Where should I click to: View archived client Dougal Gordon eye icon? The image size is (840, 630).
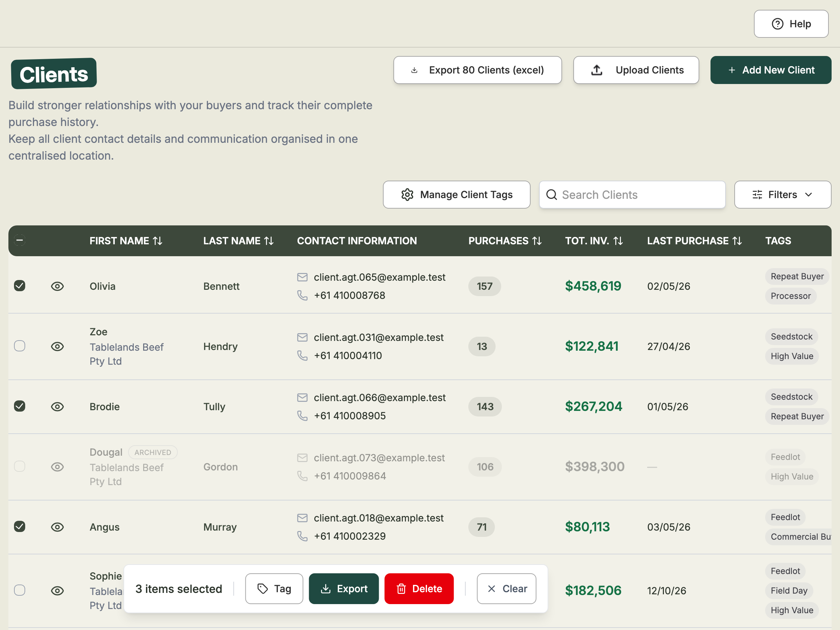tap(57, 467)
